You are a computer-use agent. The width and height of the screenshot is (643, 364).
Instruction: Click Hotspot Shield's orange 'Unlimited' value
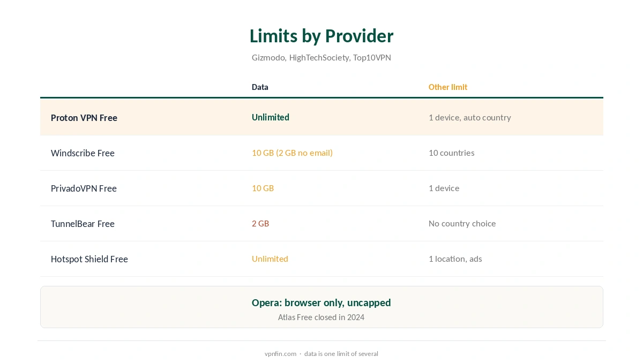(x=270, y=259)
